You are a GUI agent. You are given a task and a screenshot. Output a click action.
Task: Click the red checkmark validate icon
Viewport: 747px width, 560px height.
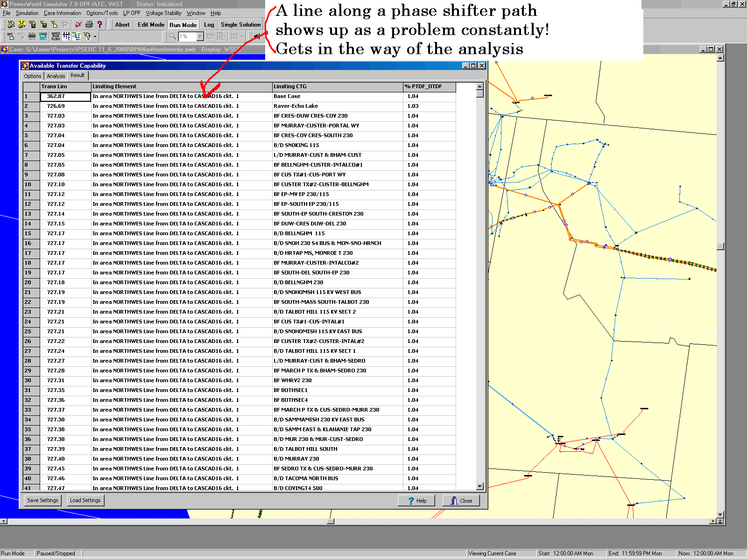coord(78,24)
